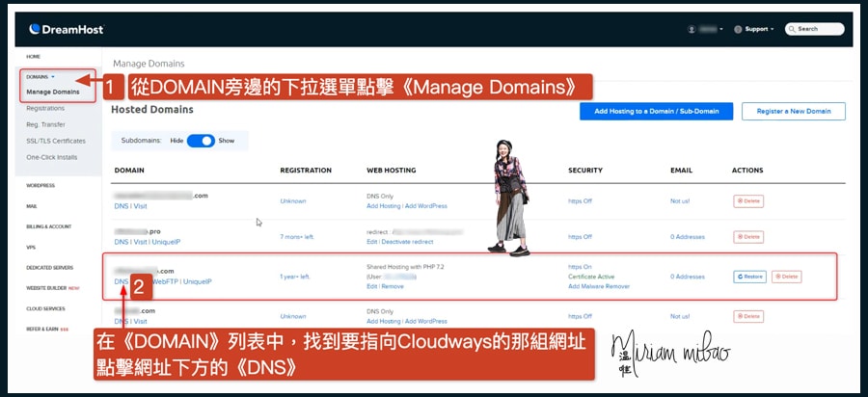Screen dimensions: 868x397
Task: Open DNS for the .pro domain
Action: [121, 242]
